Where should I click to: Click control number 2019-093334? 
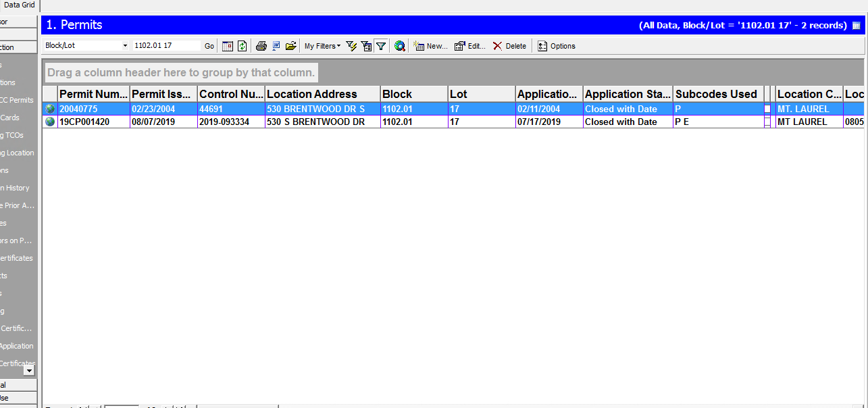[231, 122]
